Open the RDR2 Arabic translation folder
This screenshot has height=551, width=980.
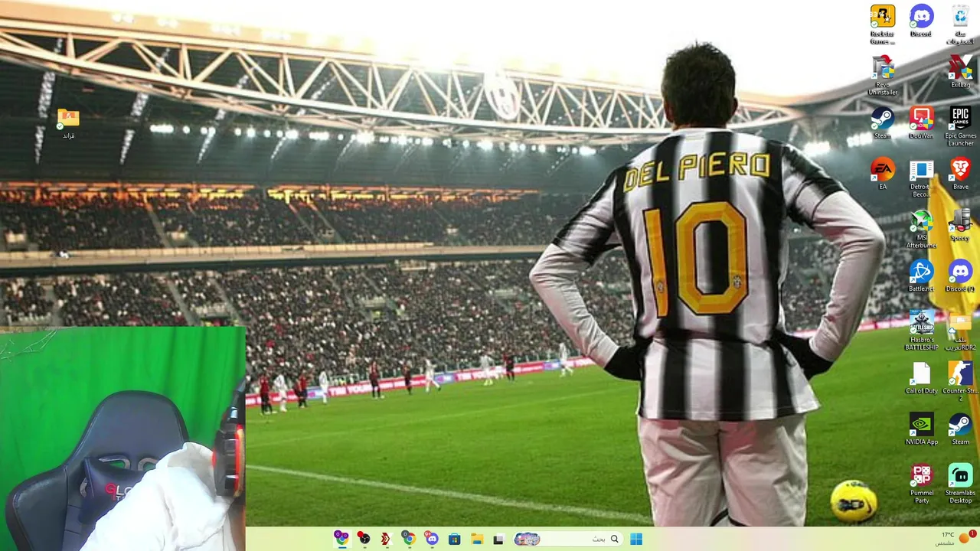click(x=960, y=331)
